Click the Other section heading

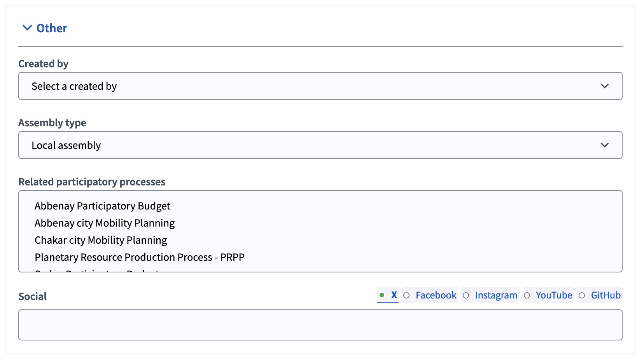[52, 28]
